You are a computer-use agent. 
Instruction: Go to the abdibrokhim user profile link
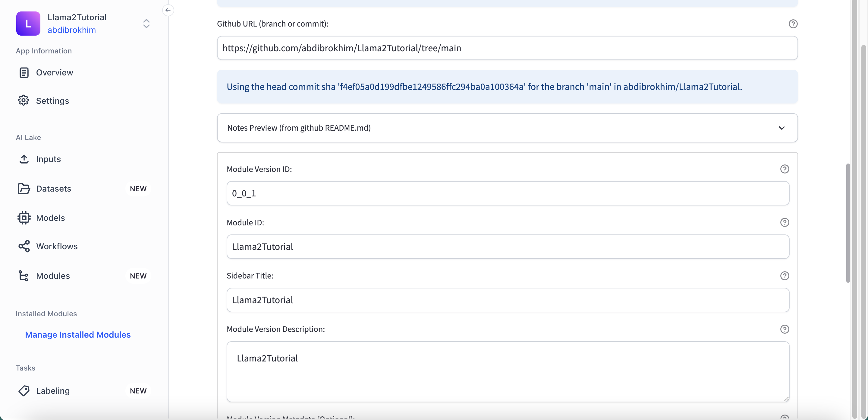71,30
